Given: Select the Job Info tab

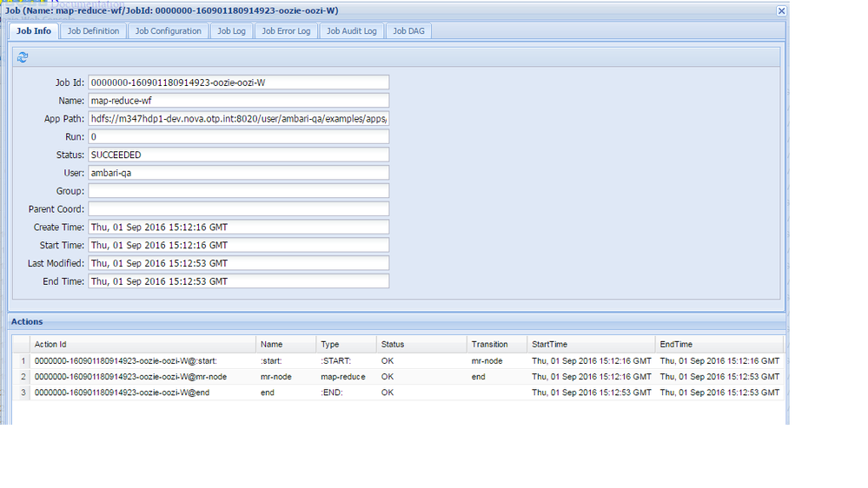Looking at the screenshot, I should pos(34,31).
